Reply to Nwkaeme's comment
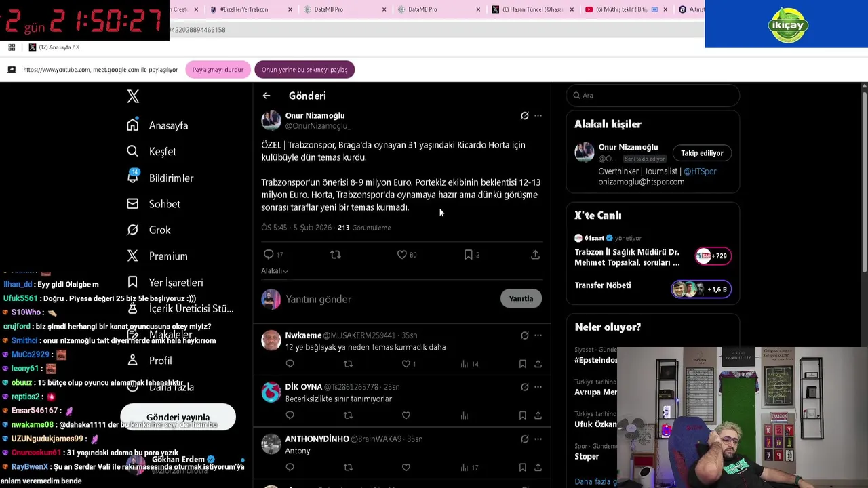The height and width of the screenshot is (488, 868). pyautogui.click(x=290, y=364)
